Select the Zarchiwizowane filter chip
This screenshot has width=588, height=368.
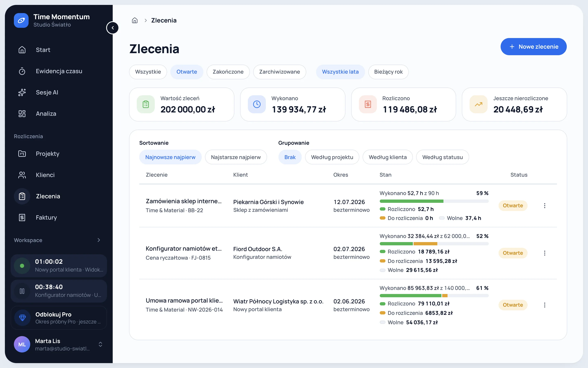click(280, 72)
